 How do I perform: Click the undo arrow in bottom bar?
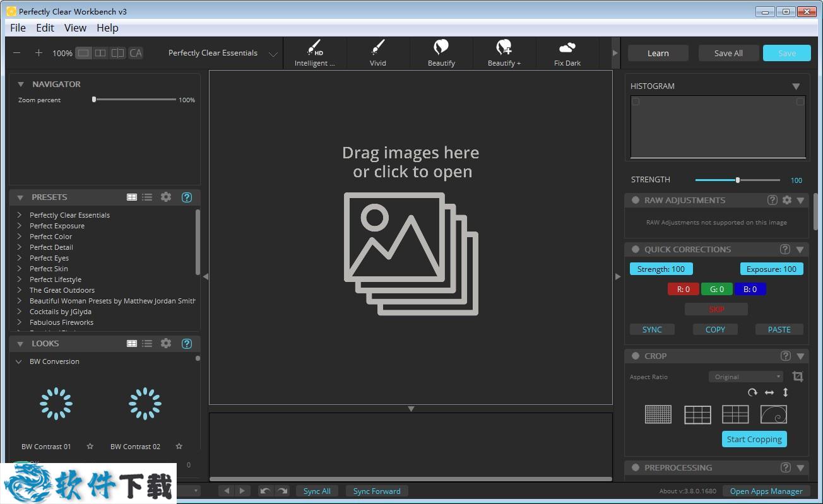266,491
